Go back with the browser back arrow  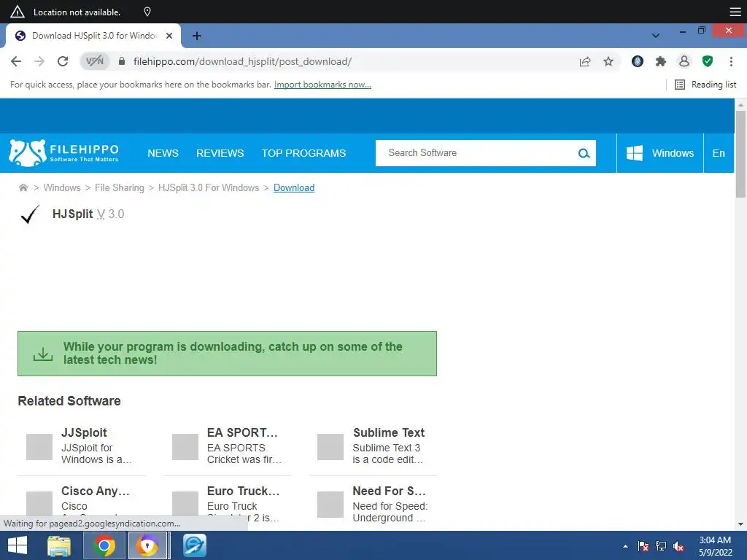[x=16, y=61]
